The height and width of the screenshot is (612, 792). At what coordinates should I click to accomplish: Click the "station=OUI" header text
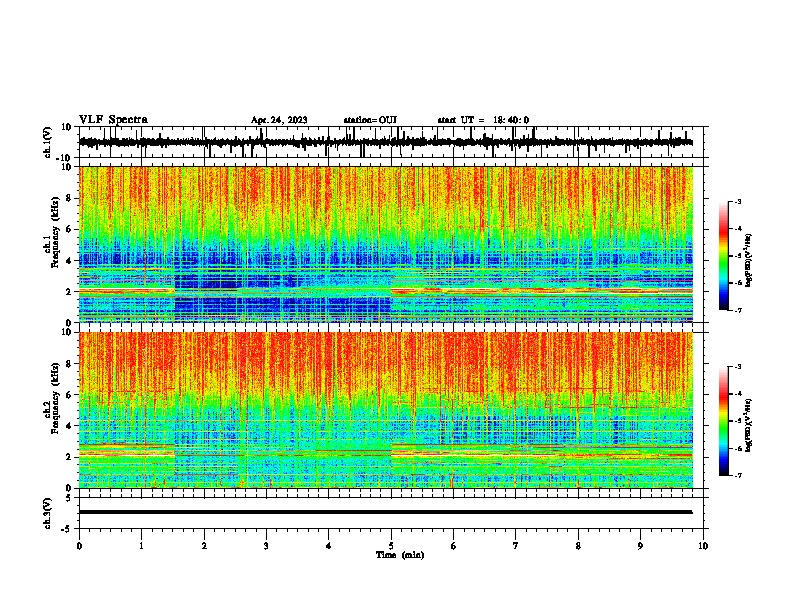pos(370,120)
